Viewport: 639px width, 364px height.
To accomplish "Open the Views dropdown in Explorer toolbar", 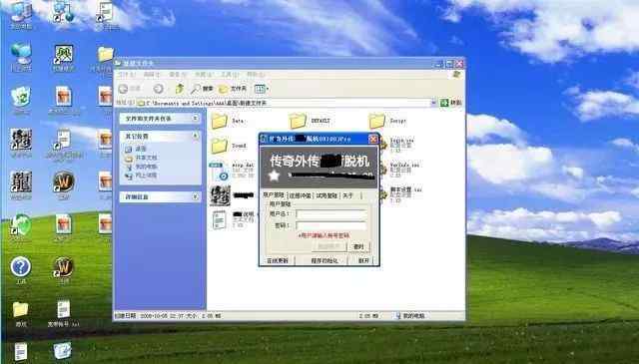I will click(x=262, y=89).
